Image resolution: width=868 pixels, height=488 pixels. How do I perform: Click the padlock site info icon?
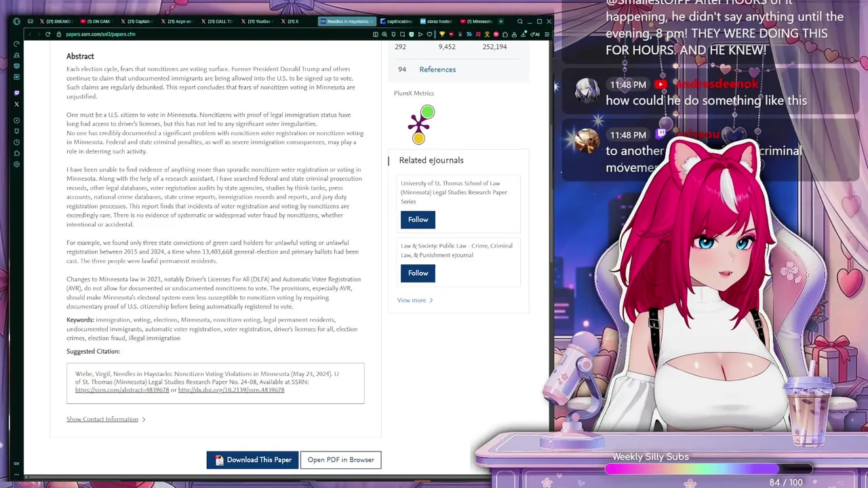coord(59,34)
